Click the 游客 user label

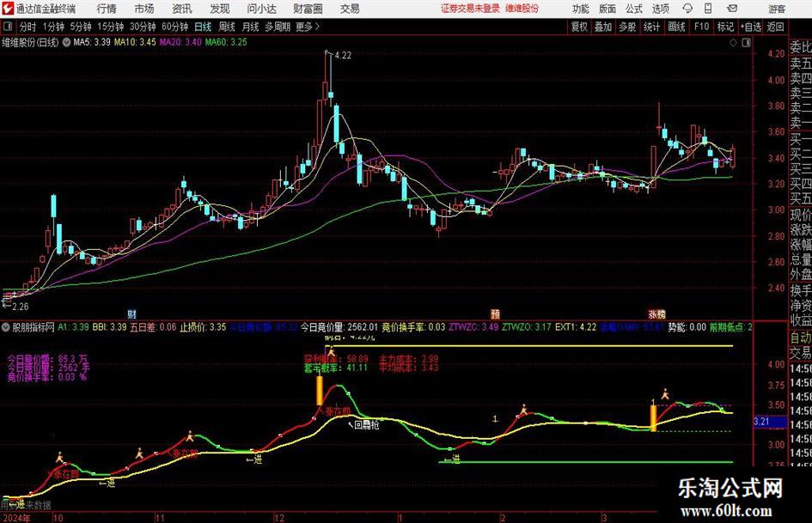(x=777, y=9)
